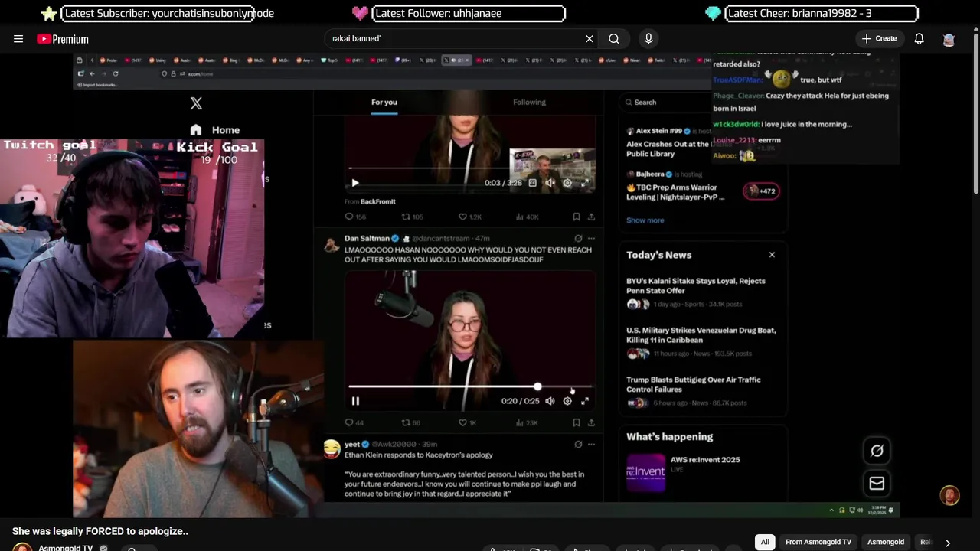Open Alex Stein #99 library broadcast
Screen dimensions: 980x551
pos(669,148)
